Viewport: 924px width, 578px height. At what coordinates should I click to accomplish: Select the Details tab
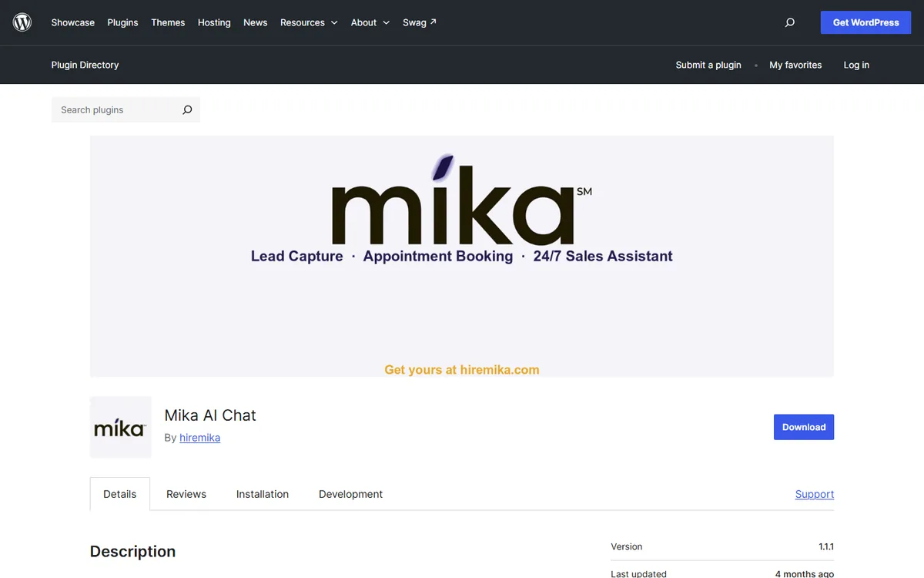point(120,494)
